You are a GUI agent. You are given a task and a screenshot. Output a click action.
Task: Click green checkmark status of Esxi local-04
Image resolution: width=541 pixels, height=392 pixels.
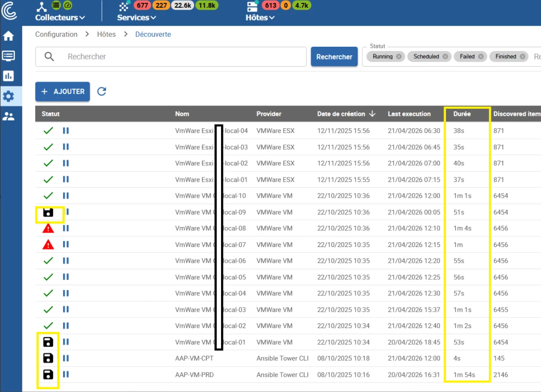[48, 131]
